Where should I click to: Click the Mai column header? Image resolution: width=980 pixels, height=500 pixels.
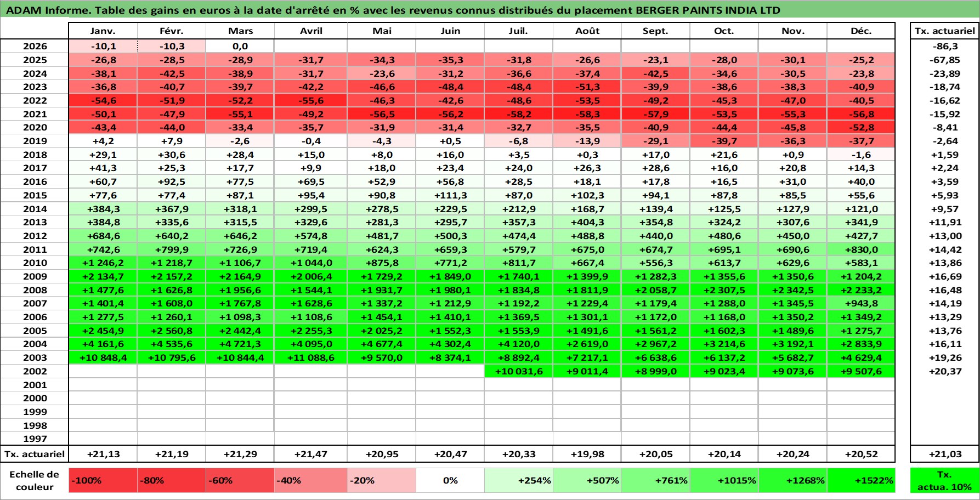[382, 31]
